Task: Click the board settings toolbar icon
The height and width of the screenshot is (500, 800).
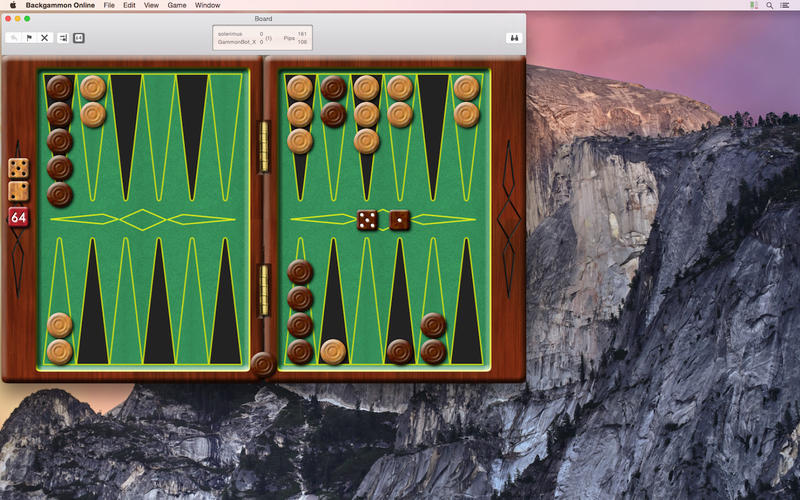Action: click(63, 38)
